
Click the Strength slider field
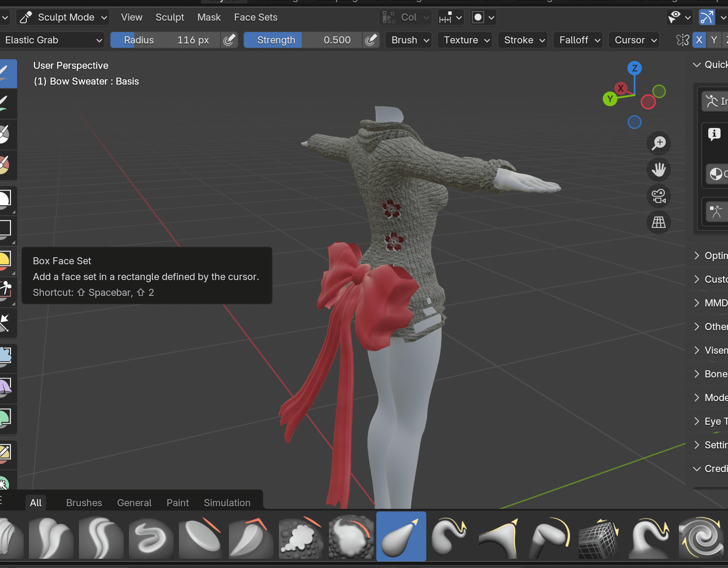pos(303,40)
